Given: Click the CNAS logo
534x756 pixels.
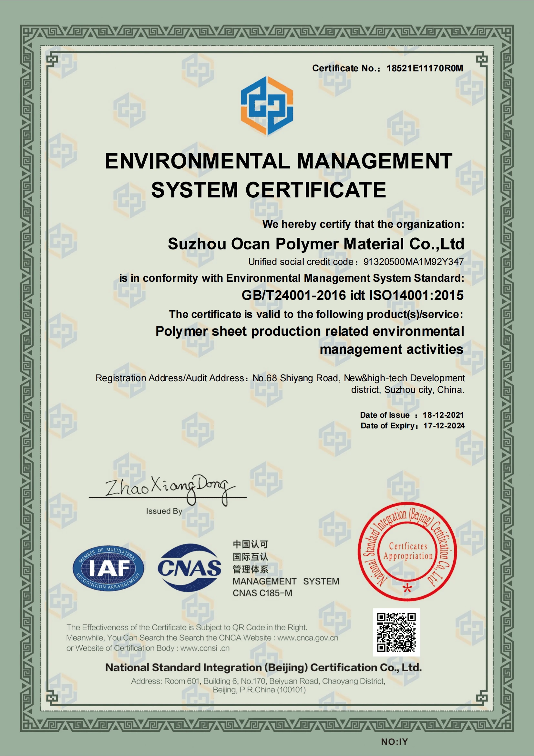Looking at the screenshot, I should pos(190,568).
